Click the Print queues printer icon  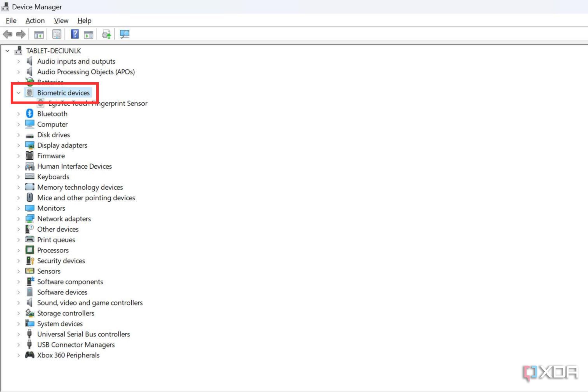29,239
